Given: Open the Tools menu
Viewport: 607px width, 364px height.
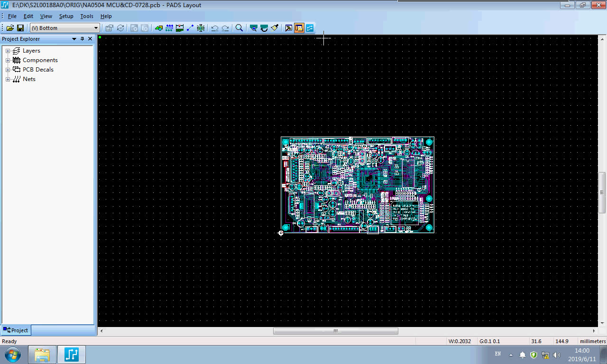Looking at the screenshot, I should pyautogui.click(x=87, y=16).
